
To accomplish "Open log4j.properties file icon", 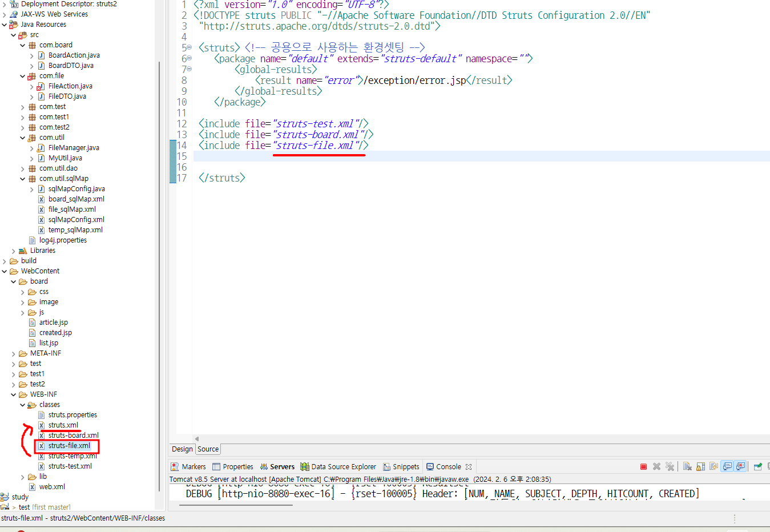I will pos(32,240).
